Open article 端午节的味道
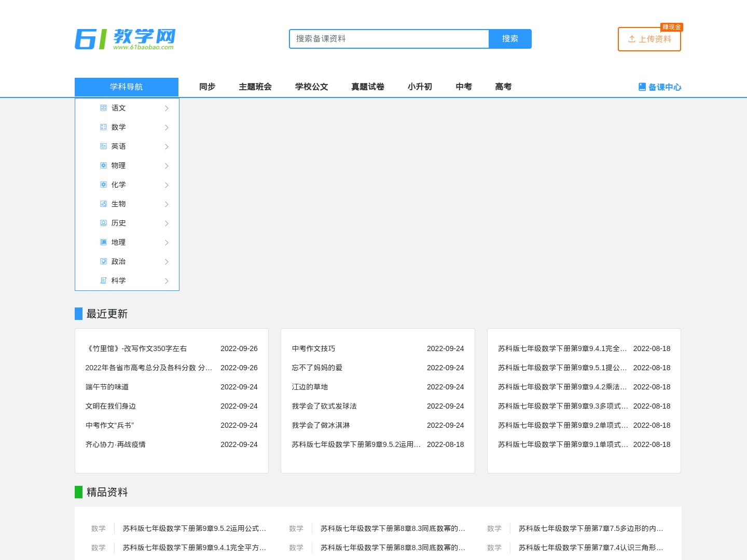The width and height of the screenshot is (747, 560). pyautogui.click(x=107, y=387)
